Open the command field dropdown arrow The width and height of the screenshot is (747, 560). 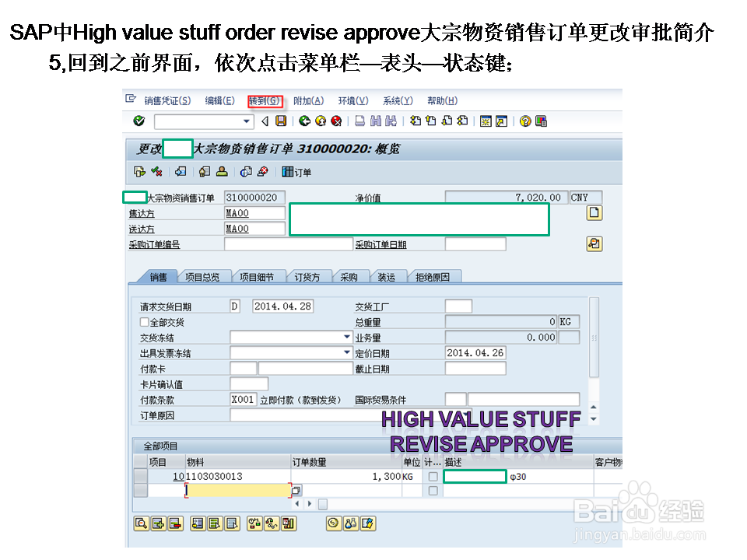247,121
